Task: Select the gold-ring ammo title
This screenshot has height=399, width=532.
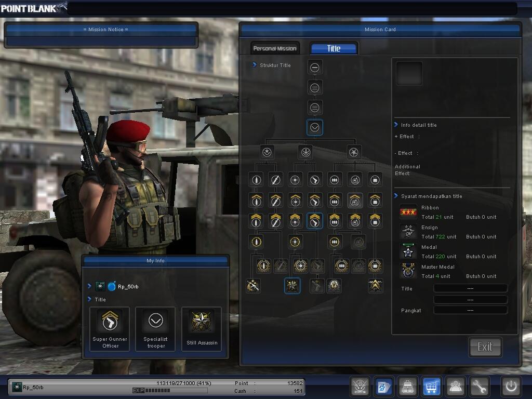Action: 335,242
